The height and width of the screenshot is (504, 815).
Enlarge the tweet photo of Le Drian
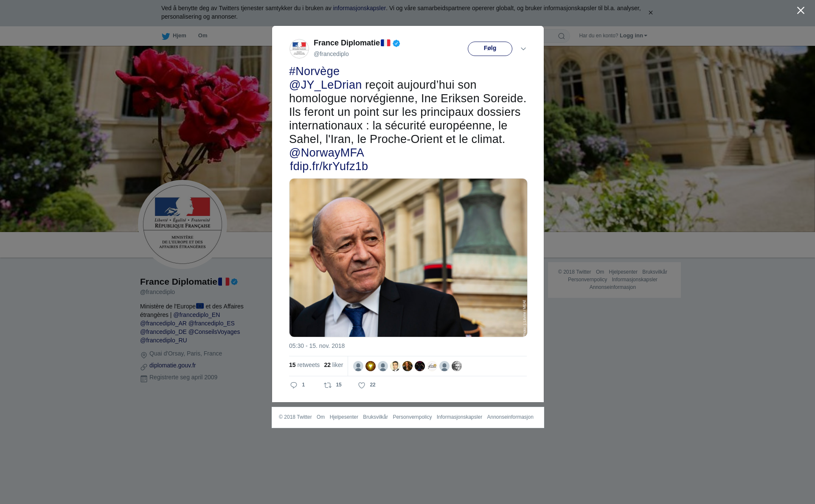[408, 258]
